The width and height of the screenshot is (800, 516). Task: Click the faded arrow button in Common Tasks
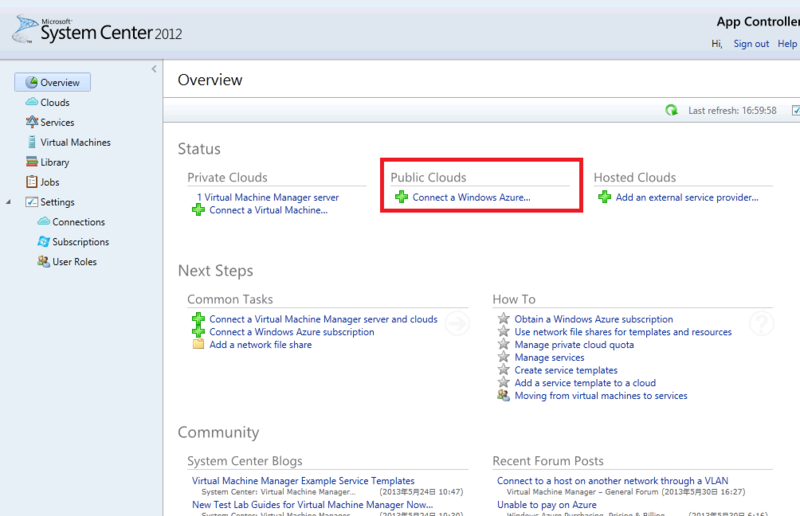(x=457, y=323)
